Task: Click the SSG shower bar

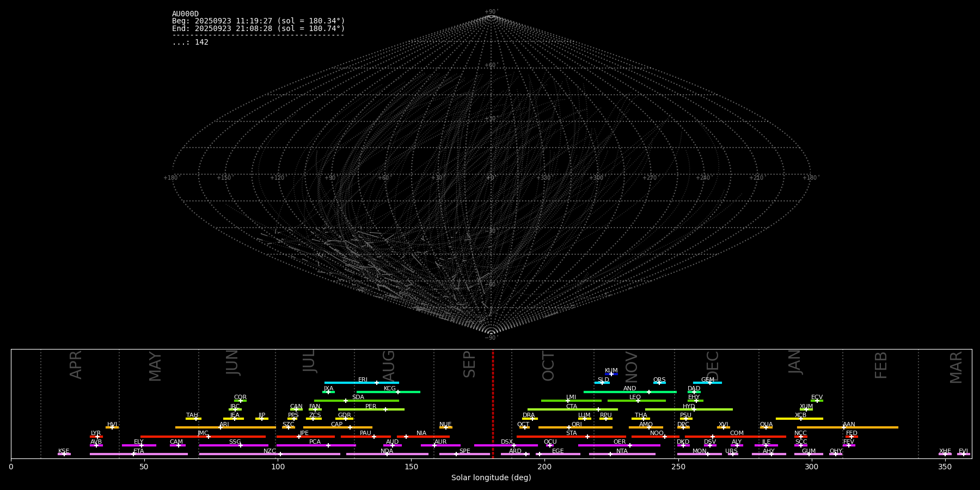Action: coord(234,445)
